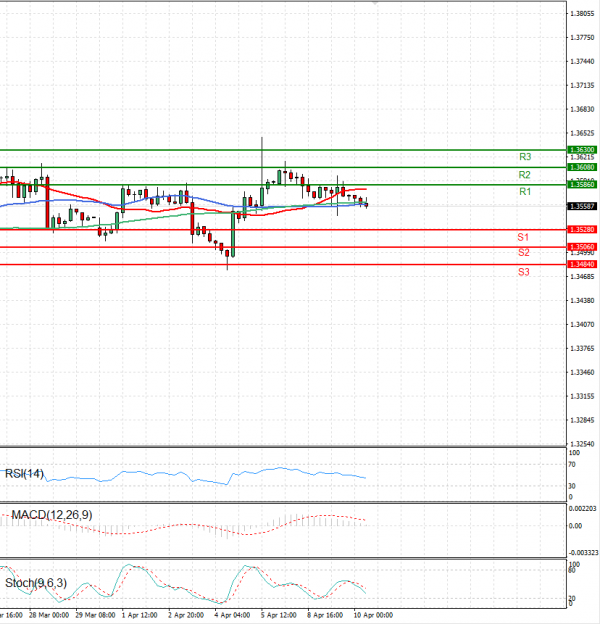Click the 29 Mar 08:00 time label
The width and height of the screenshot is (600, 624).
point(95,615)
